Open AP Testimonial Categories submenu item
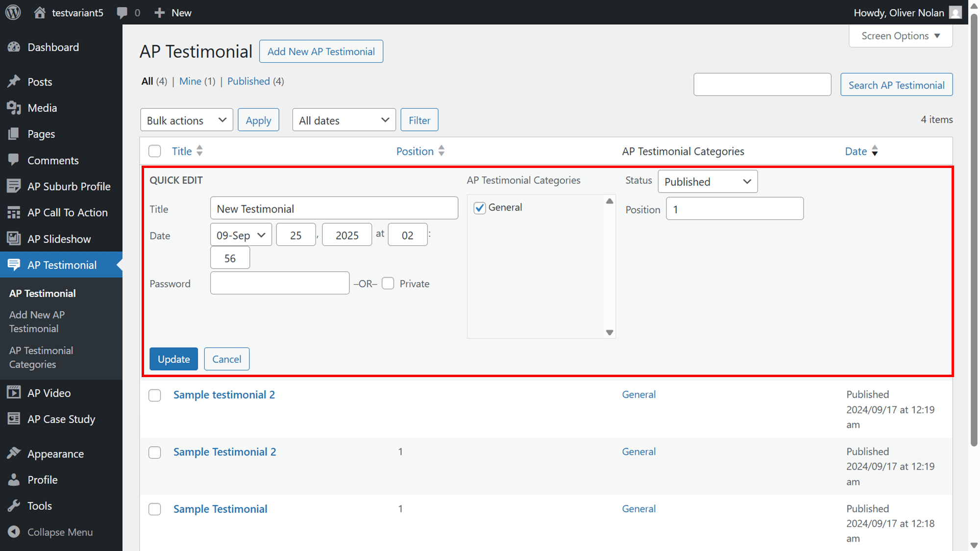The width and height of the screenshot is (980, 551). (41, 358)
